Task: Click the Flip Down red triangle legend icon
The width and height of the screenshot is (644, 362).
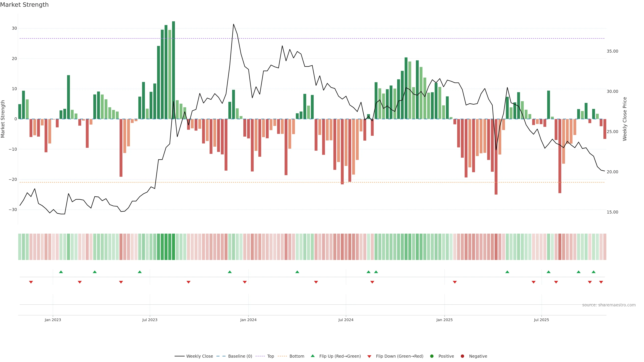Action: tap(369, 356)
